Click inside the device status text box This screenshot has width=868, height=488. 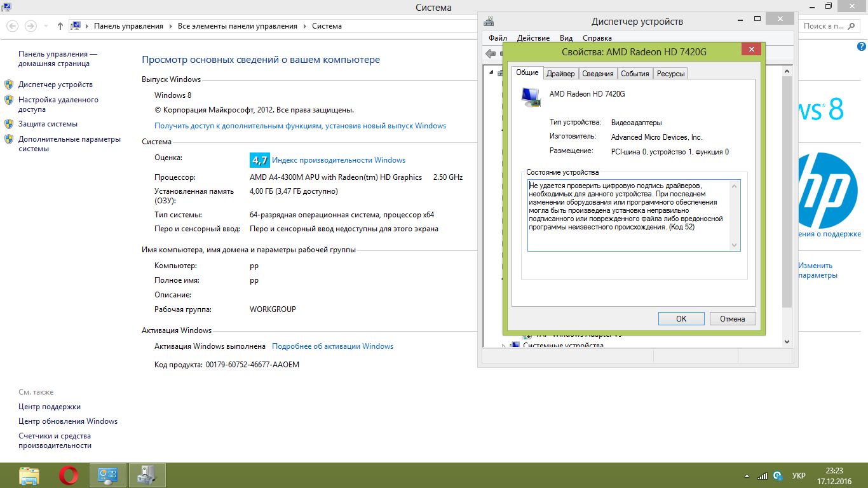(634, 215)
